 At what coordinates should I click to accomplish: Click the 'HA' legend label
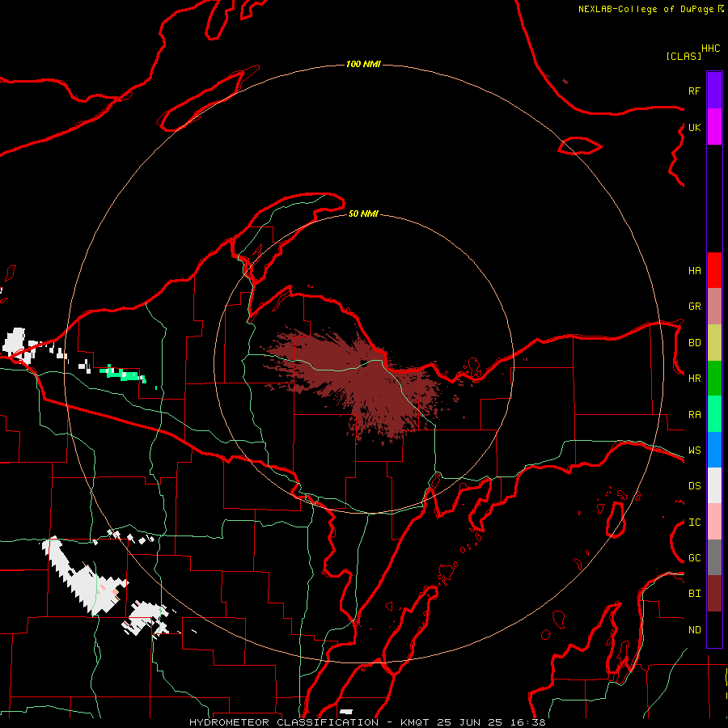tap(694, 271)
